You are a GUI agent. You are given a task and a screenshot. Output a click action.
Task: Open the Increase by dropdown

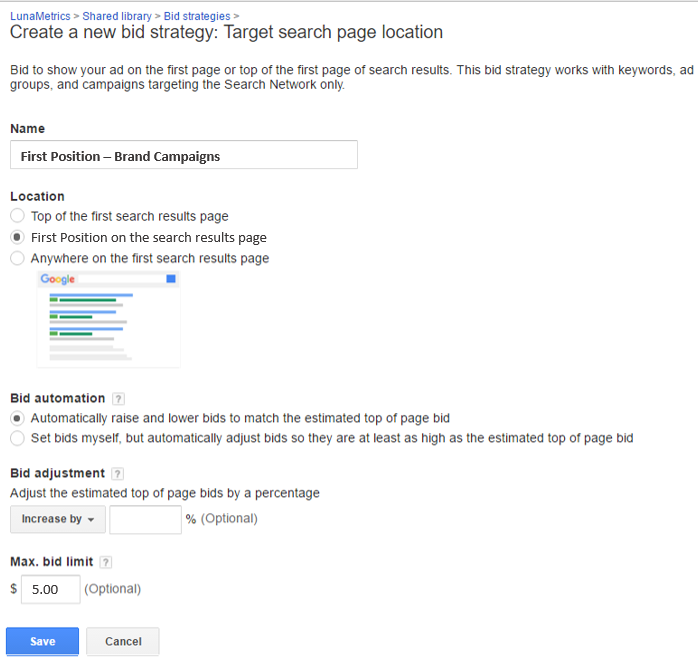[58, 519]
